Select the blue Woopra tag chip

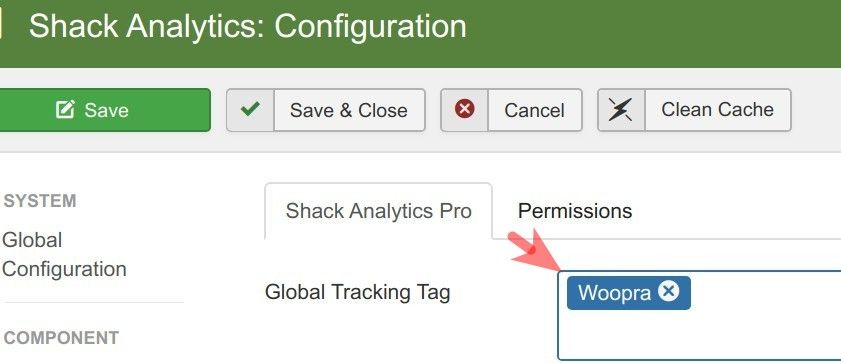pyautogui.click(x=614, y=293)
